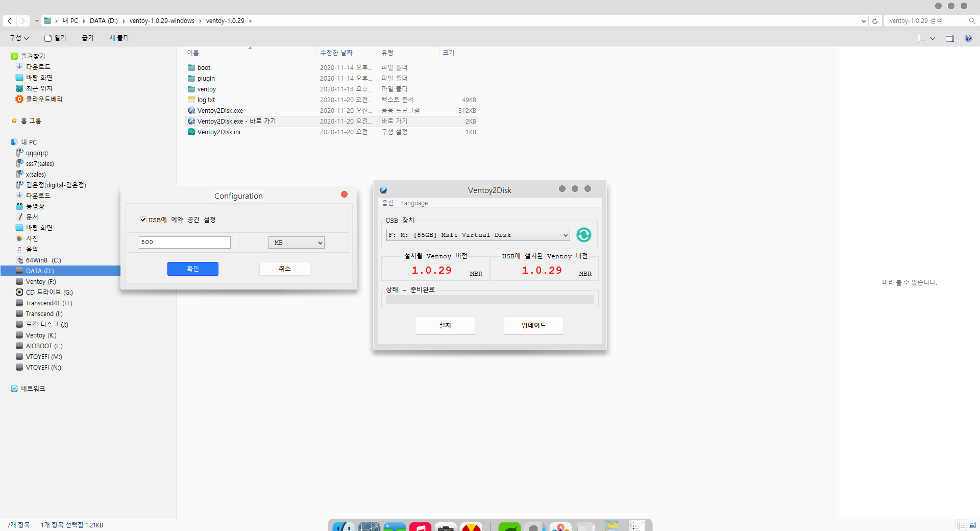The image size is (980, 531).
Task: Open the view options dropdown arrow
Action: point(933,38)
